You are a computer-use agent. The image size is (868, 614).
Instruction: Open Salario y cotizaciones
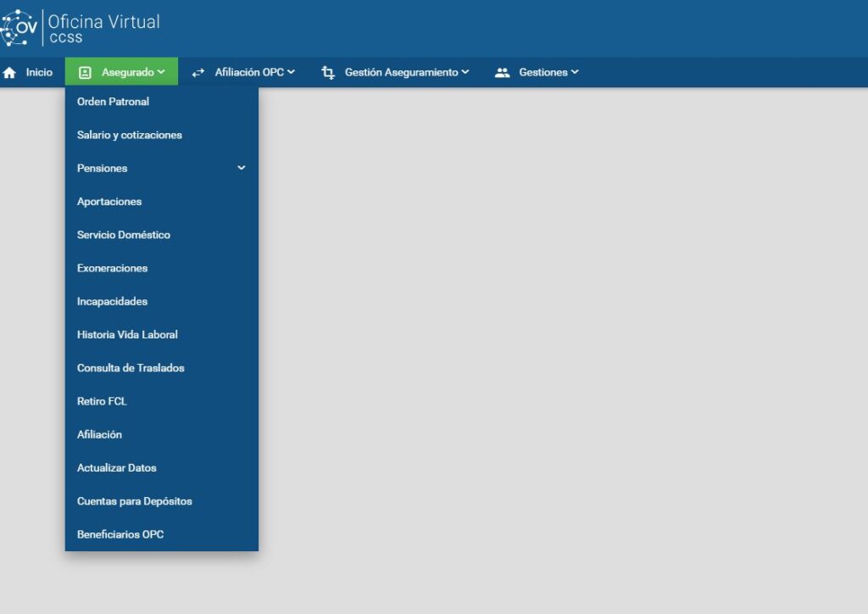[129, 135]
